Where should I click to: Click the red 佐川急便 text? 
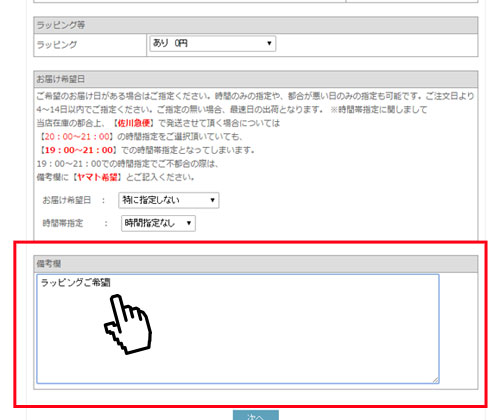[134, 123]
